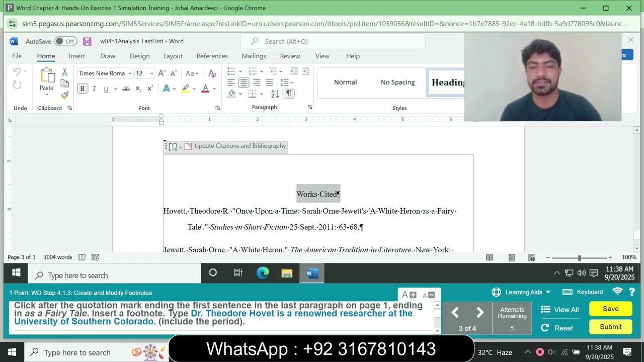Viewport: 644px width, 362px height.
Task: Apply subscript formatting
Action: [x=138, y=89]
